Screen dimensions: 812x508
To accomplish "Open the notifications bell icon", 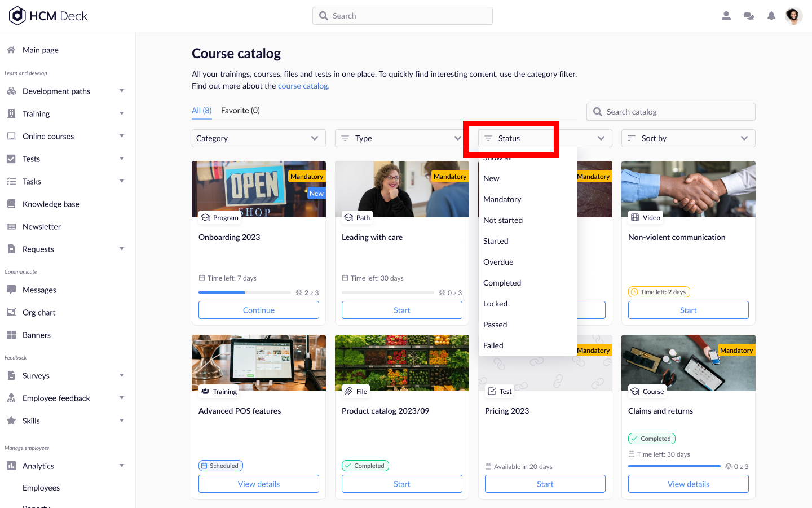I will 771,16.
